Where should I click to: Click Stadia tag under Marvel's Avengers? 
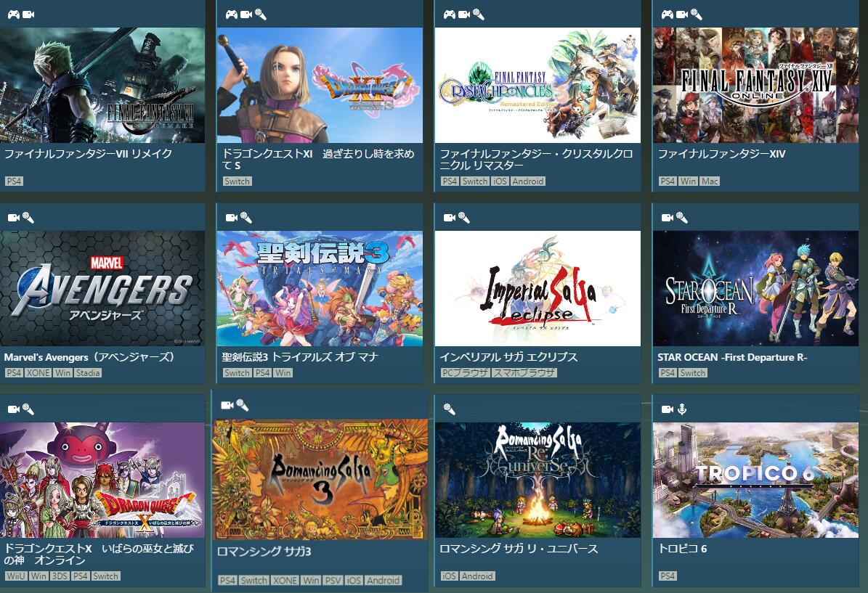pos(88,373)
